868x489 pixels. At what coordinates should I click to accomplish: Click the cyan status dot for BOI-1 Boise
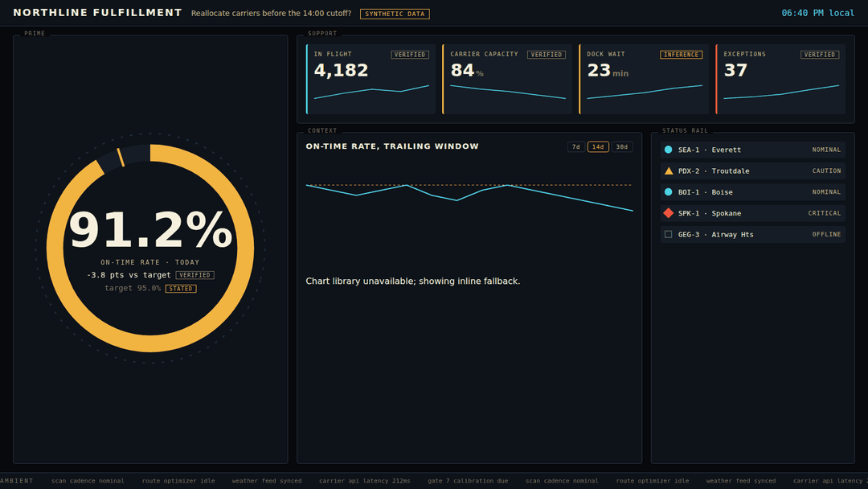coord(668,191)
